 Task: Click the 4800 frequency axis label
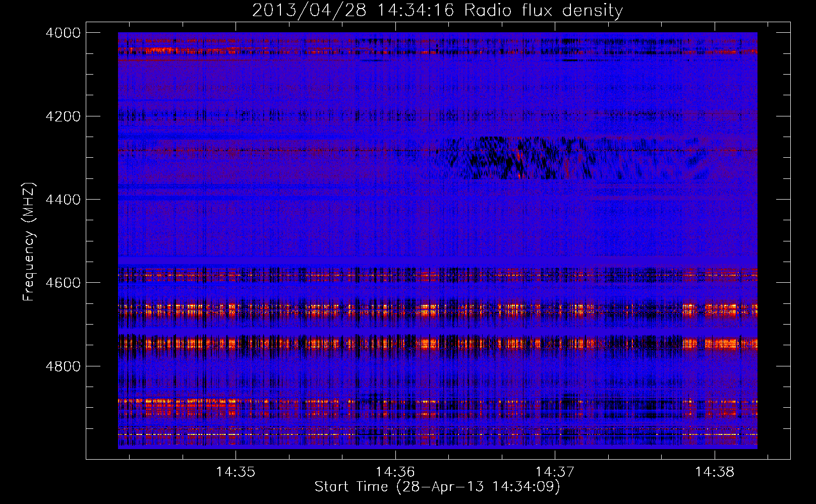coord(63,366)
